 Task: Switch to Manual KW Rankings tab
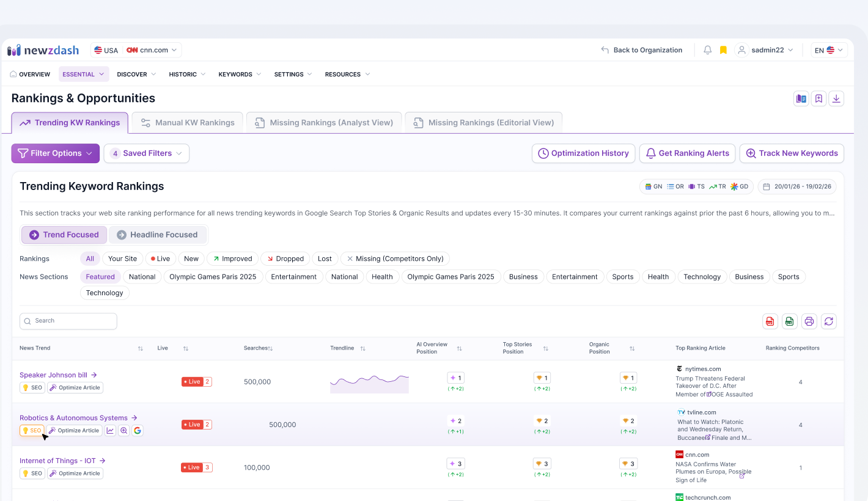click(188, 123)
